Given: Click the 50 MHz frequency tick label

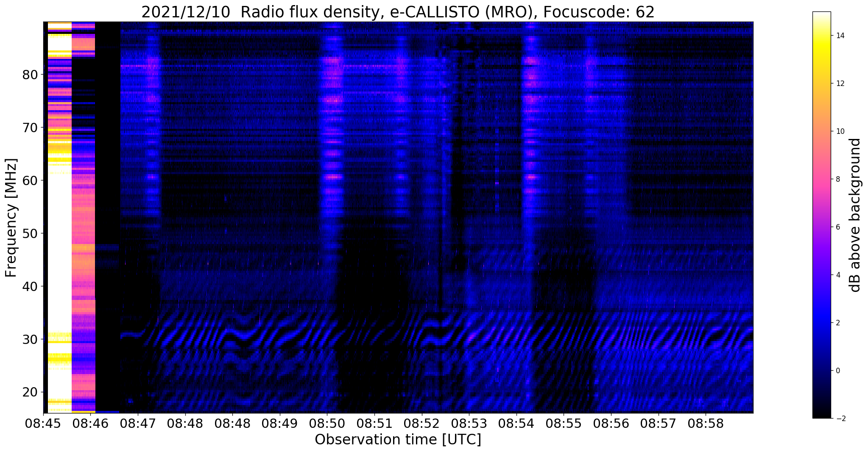Looking at the screenshot, I should pos(30,233).
